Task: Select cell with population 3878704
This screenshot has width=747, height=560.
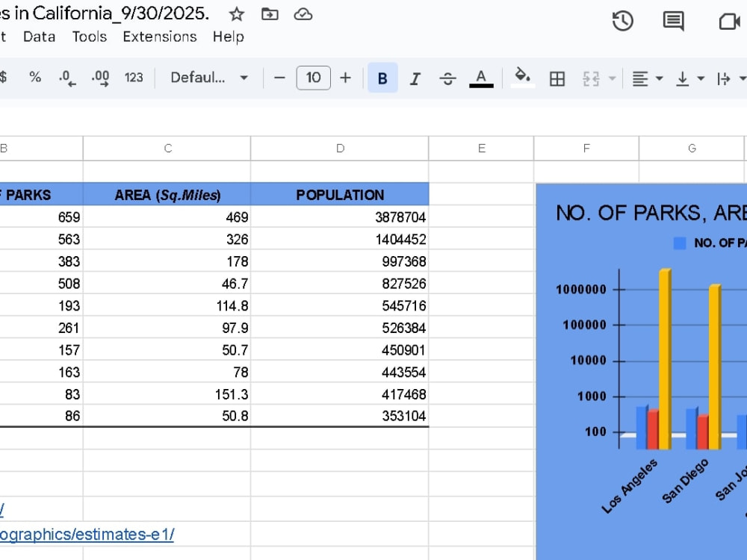Action: point(340,217)
